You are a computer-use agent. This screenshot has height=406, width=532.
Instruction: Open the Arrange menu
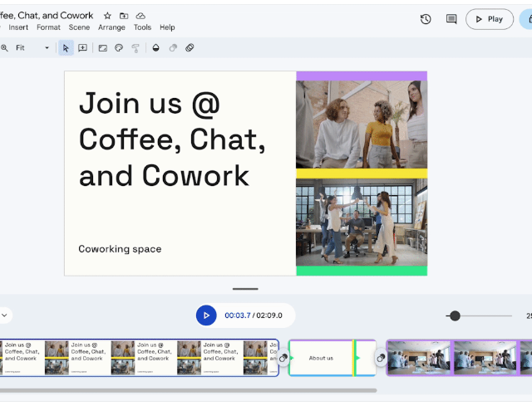pyautogui.click(x=111, y=27)
